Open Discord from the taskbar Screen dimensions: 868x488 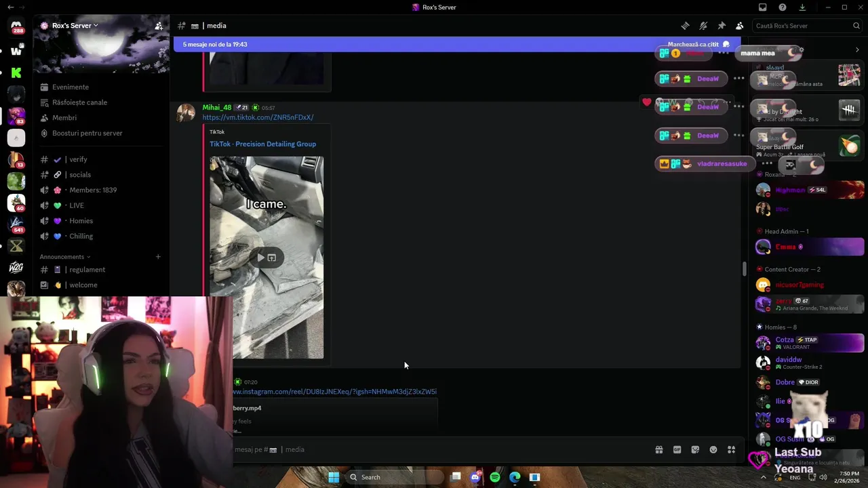pyautogui.click(x=475, y=477)
